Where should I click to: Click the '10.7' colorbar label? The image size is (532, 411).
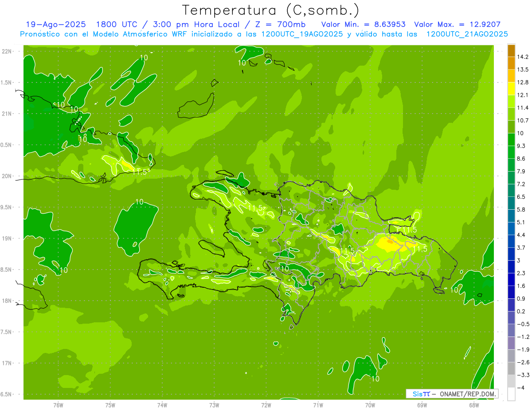tap(523, 121)
